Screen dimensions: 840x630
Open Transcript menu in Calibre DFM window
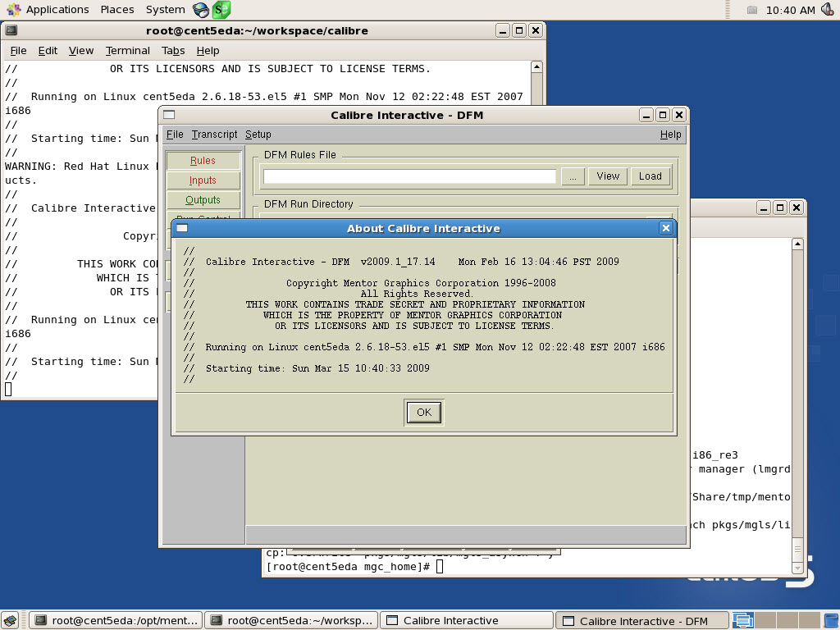tap(214, 135)
